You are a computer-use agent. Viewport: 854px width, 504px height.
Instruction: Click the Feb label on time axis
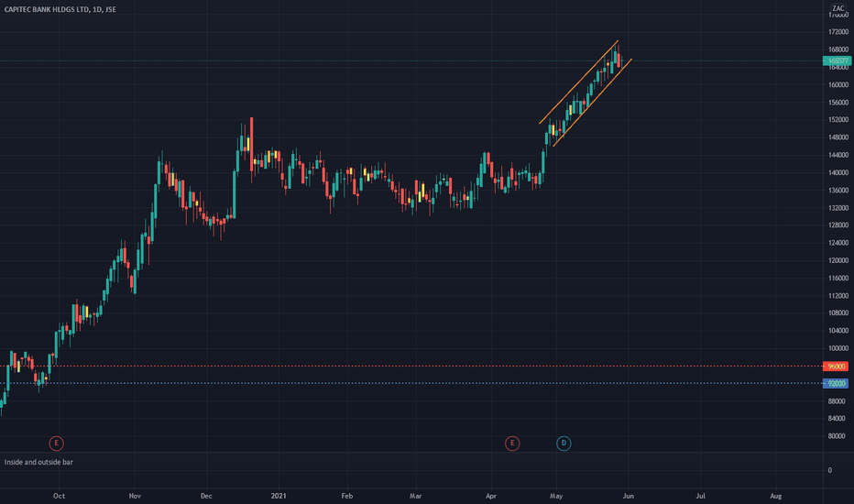[347, 496]
